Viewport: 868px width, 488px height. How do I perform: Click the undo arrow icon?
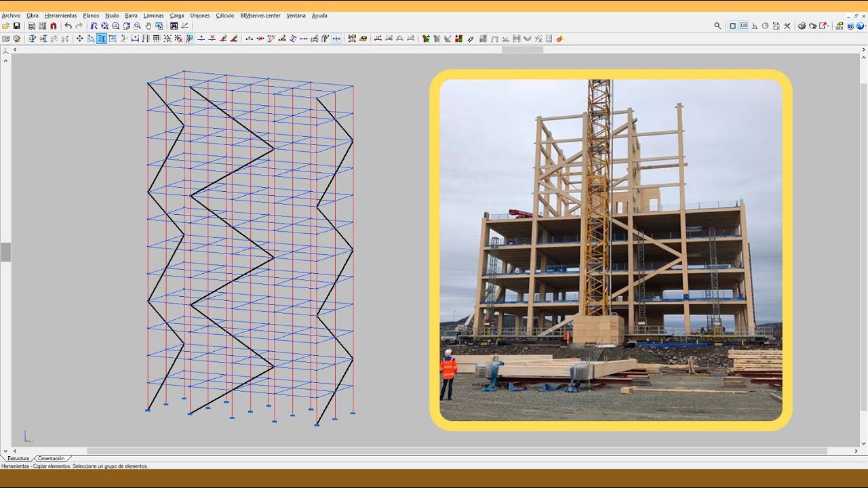click(68, 26)
